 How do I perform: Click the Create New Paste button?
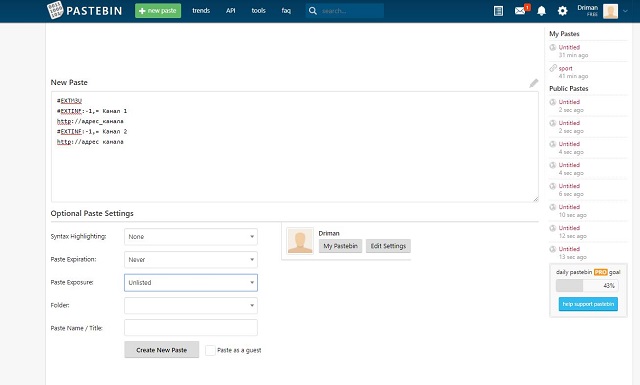click(162, 350)
